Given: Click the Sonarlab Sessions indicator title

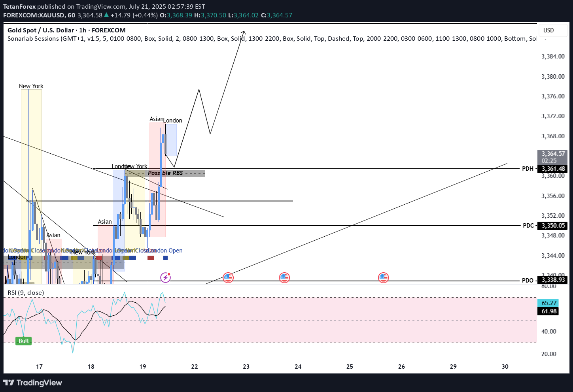Looking at the screenshot, I should (x=34, y=39).
